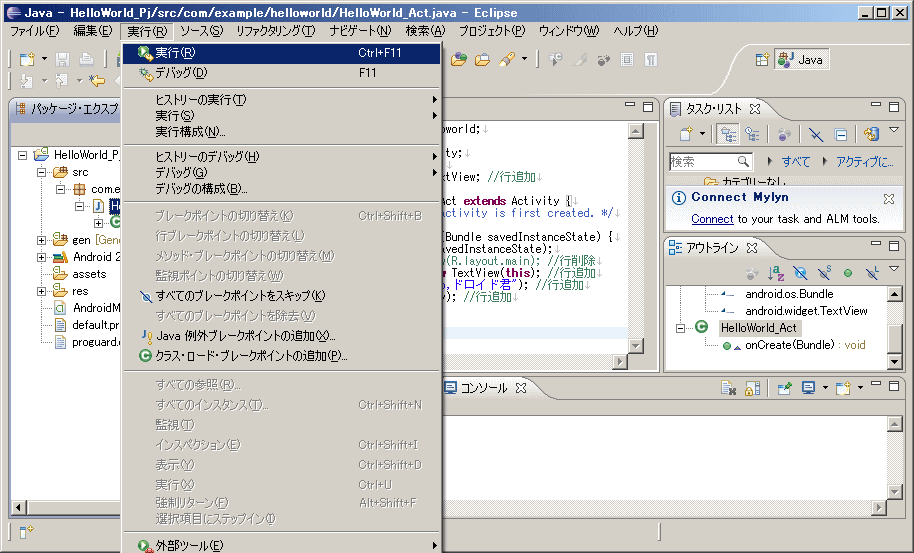914x553 pixels.
Task: Click the Save disk toolbar icon
Action: [62, 59]
